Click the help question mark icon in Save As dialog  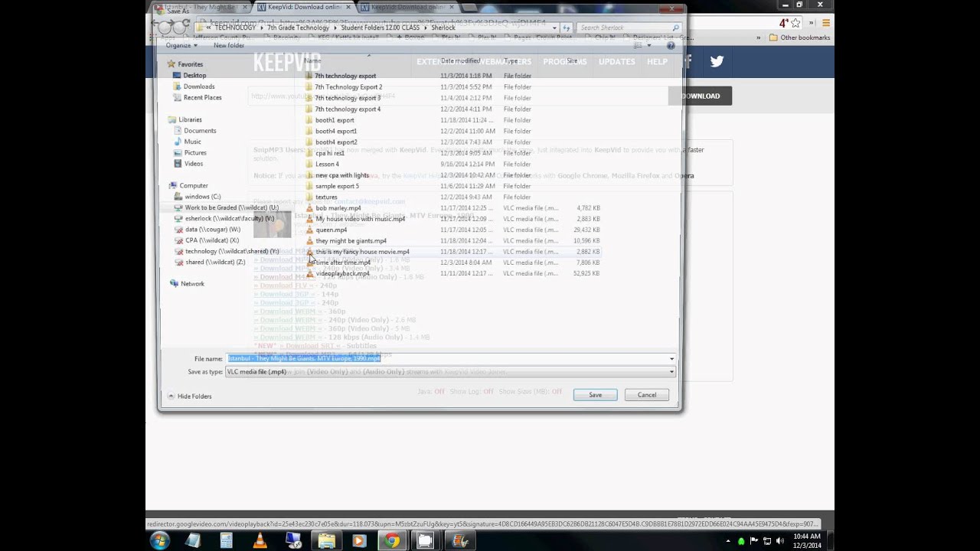671,45
